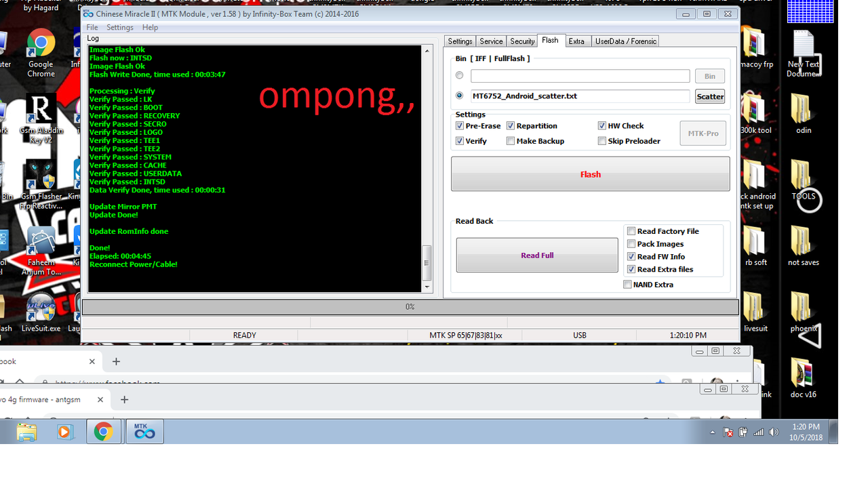The height and width of the screenshot is (488, 868).
Task: Open the UserData / Forensic tab
Action: pos(625,41)
